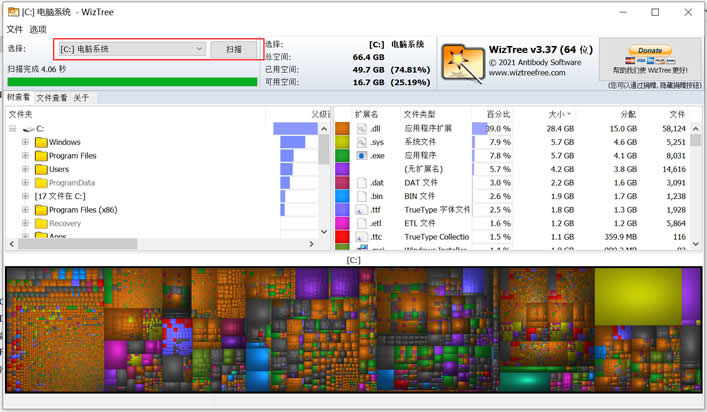Screen dimensions: 707x412
Task: Sort by the 扩展名 column header
Action: point(366,114)
